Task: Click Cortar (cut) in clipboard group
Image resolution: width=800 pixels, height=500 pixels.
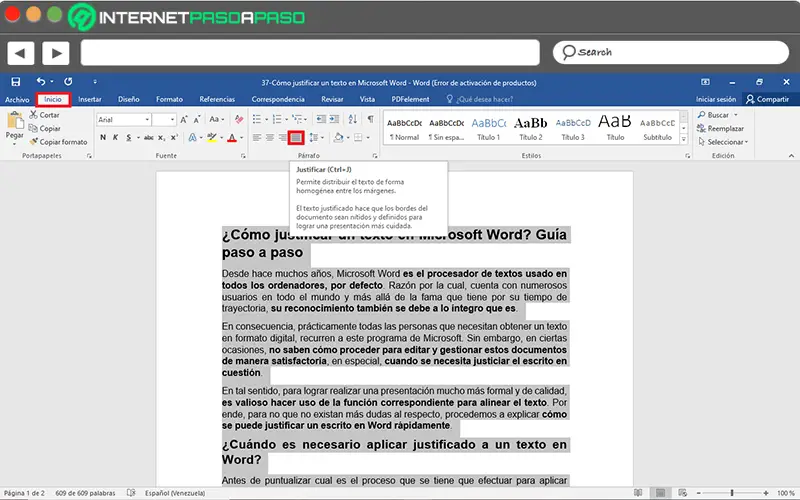Action: (x=44, y=115)
